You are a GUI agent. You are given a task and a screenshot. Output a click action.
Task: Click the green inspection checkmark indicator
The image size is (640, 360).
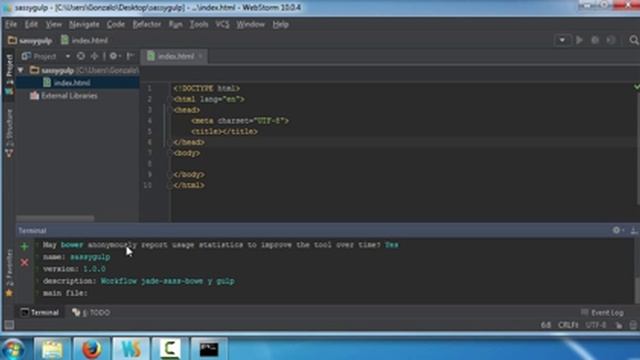coord(636,87)
